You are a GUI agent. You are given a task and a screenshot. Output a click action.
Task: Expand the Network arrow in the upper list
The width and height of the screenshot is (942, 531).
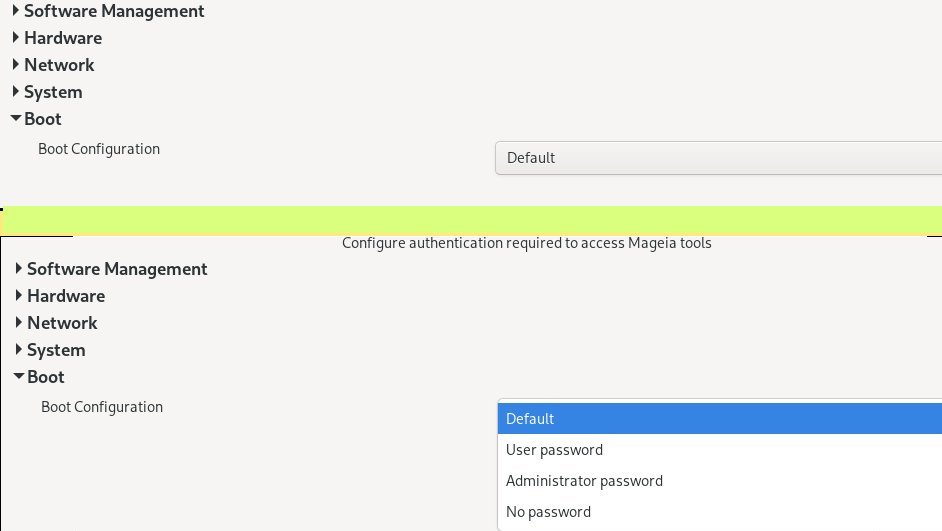16,65
